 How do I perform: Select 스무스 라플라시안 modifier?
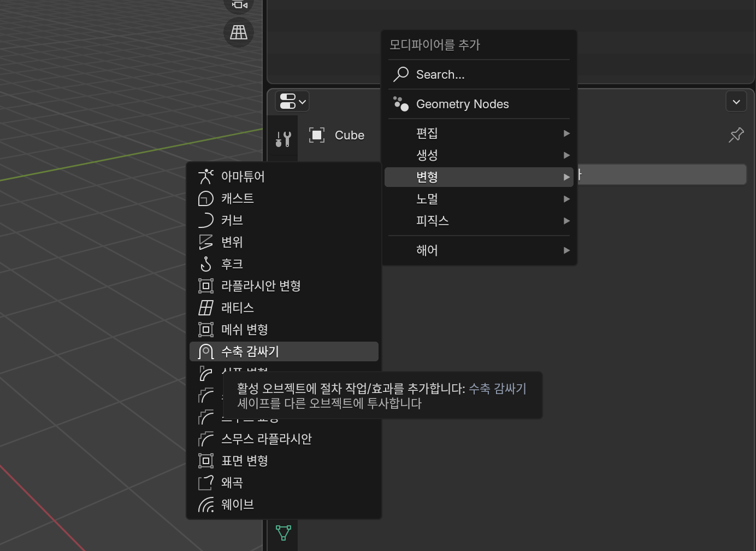pos(284,439)
